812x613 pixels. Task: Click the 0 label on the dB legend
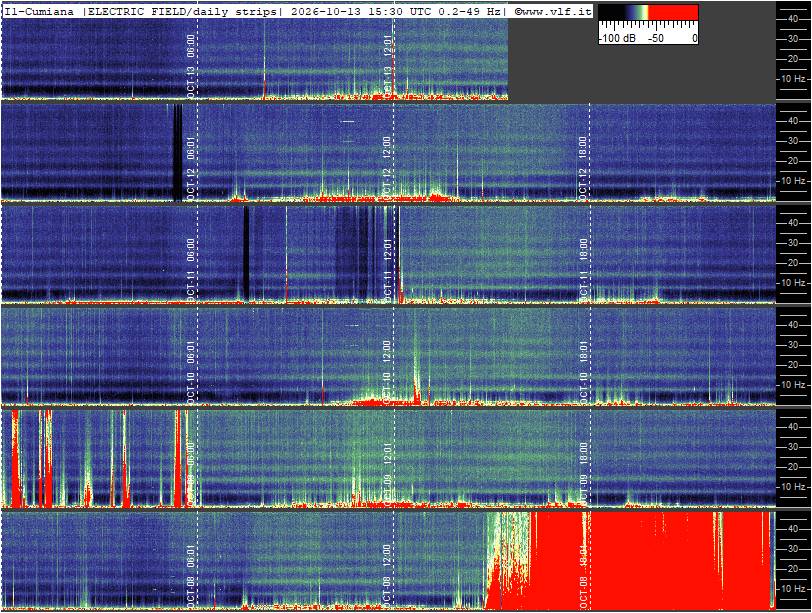click(694, 38)
